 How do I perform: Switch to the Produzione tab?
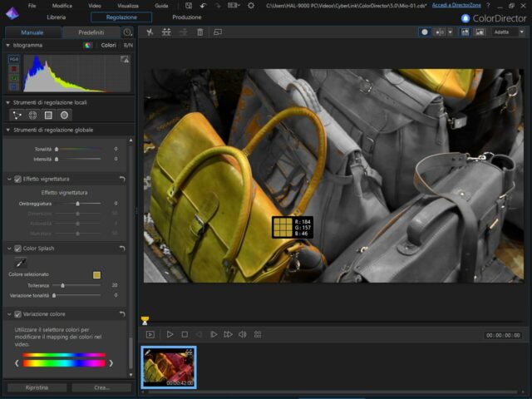[186, 17]
